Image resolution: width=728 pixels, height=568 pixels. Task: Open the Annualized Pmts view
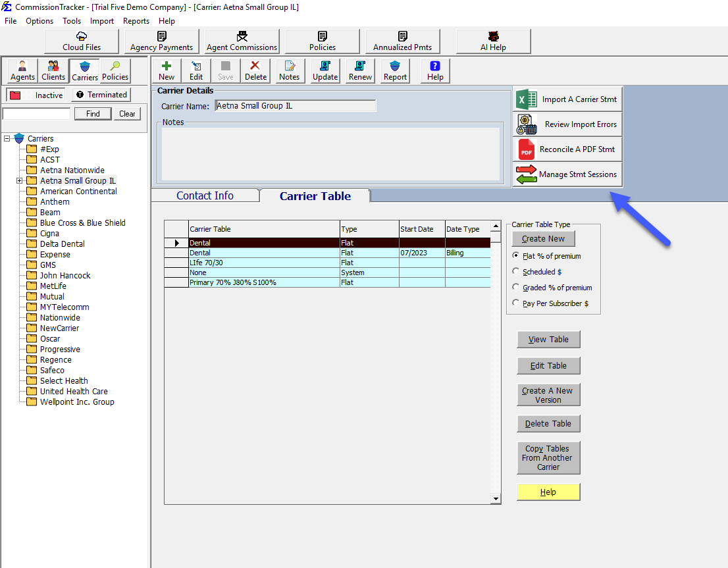pyautogui.click(x=402, y=41)
